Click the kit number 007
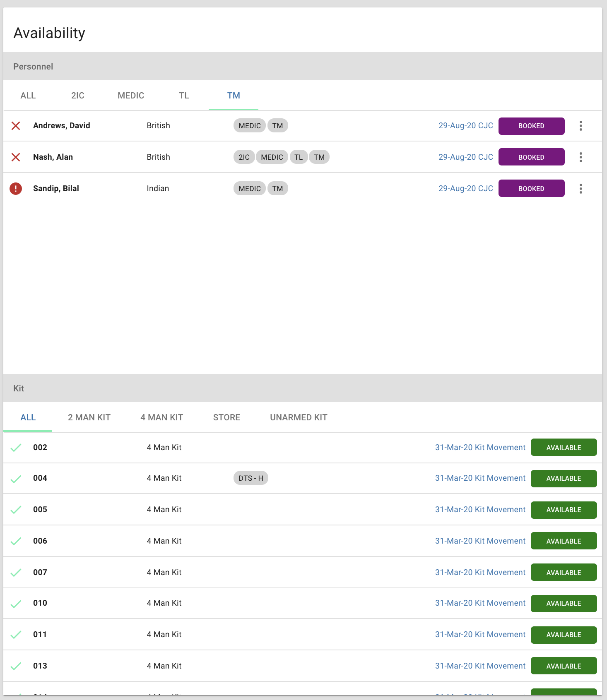The image size is (607, 700). 40,573
